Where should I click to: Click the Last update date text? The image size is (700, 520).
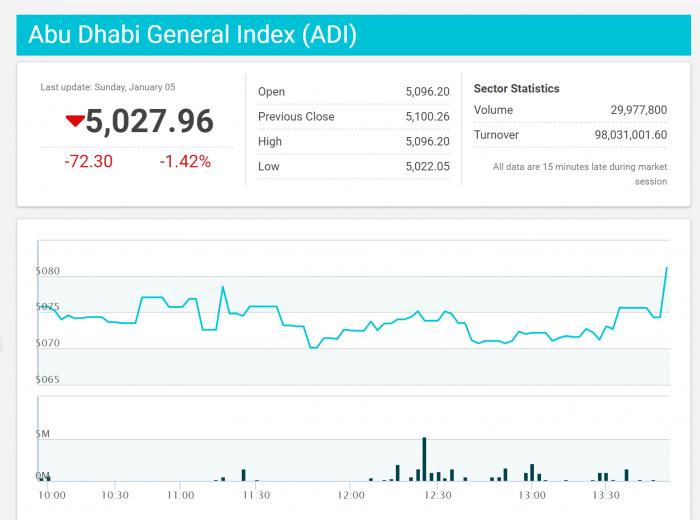pyautogui.click(x=108, y=87)
